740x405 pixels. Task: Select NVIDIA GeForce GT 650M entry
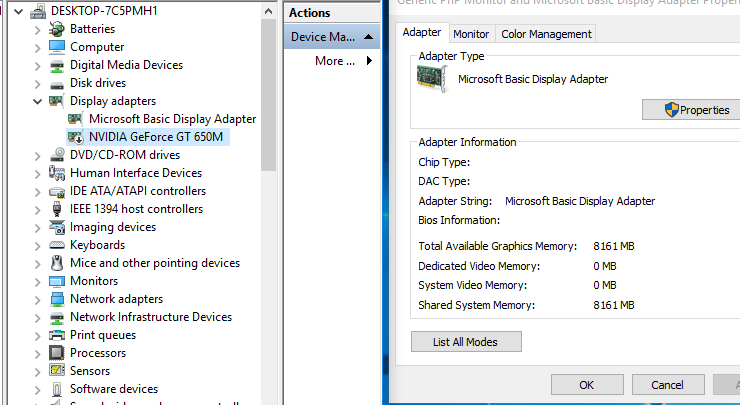pos(156,137)
